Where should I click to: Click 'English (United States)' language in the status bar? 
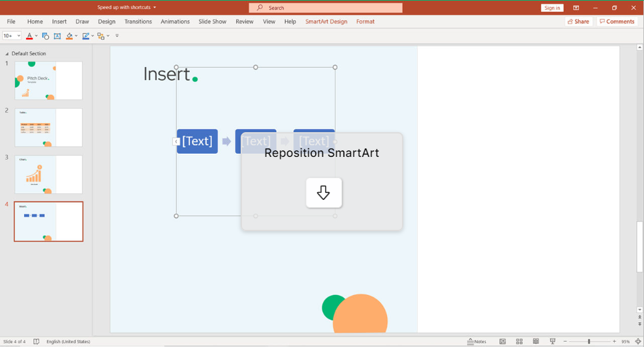(x=68, y=342)
